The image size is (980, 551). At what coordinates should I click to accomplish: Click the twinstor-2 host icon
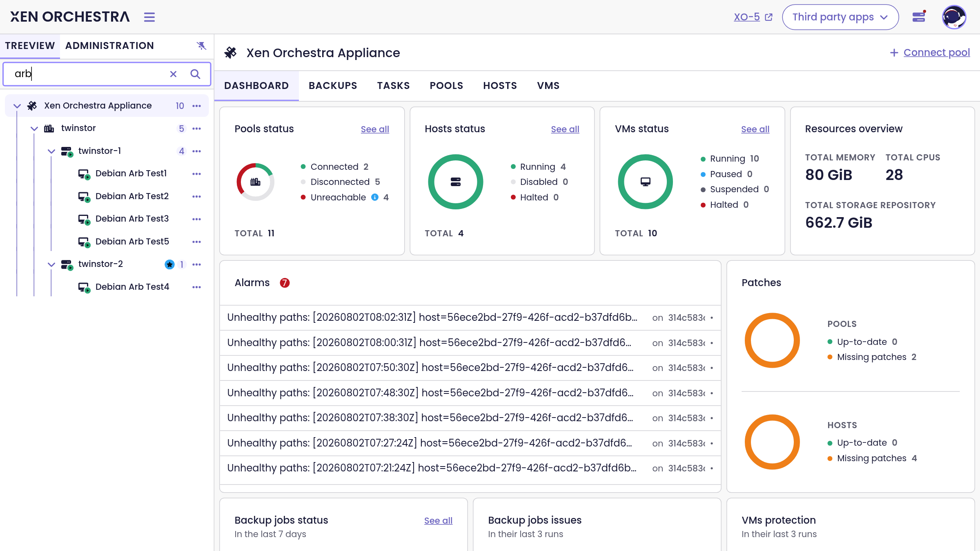(67, 265)
